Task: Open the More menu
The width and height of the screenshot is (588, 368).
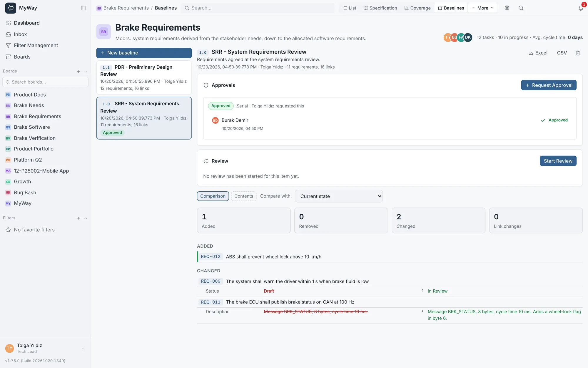Action: (x=482, y=8)
